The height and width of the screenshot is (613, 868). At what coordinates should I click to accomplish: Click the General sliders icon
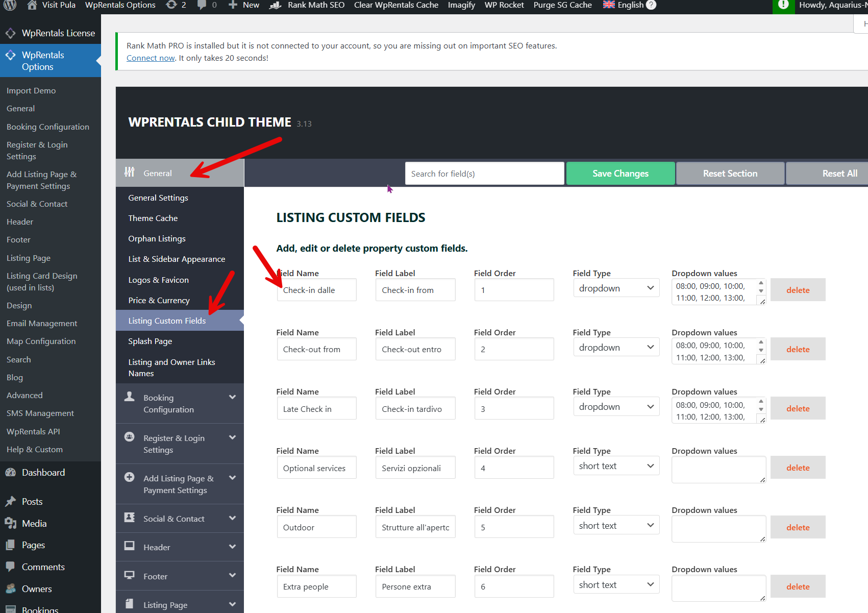click(130, 172)
